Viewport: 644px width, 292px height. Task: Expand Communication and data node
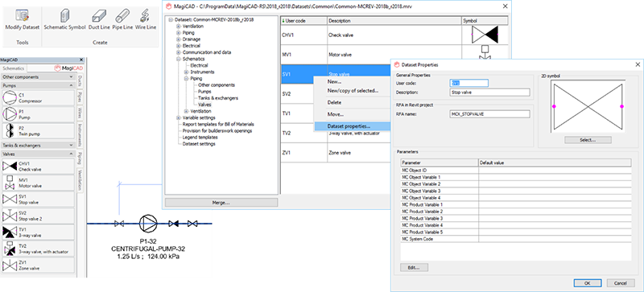point(179,52)
